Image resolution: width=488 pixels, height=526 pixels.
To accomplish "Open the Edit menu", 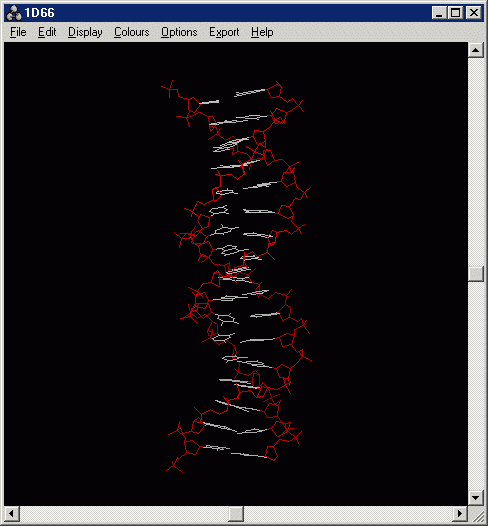I will coord(47,32).
